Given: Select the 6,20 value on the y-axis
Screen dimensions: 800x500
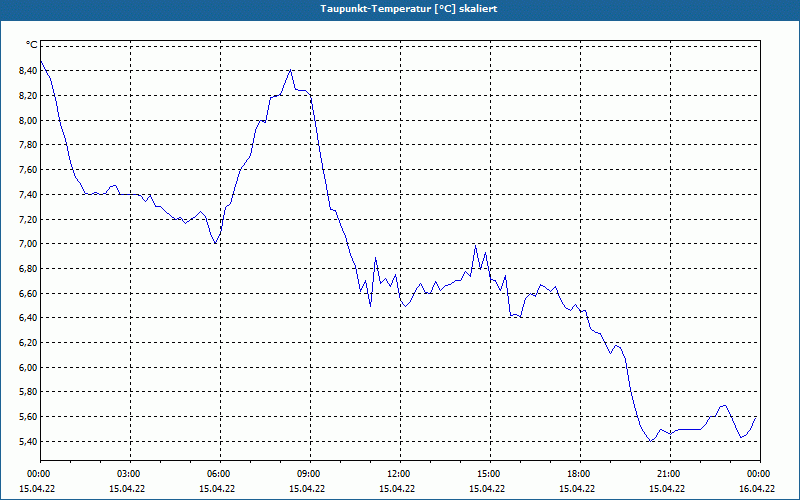Looking at the screenshot, I should pyautogui.click(x=28, y=343).
